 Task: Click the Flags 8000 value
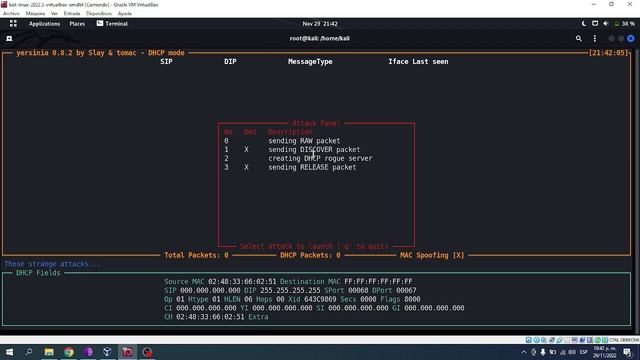pos(412,299)
